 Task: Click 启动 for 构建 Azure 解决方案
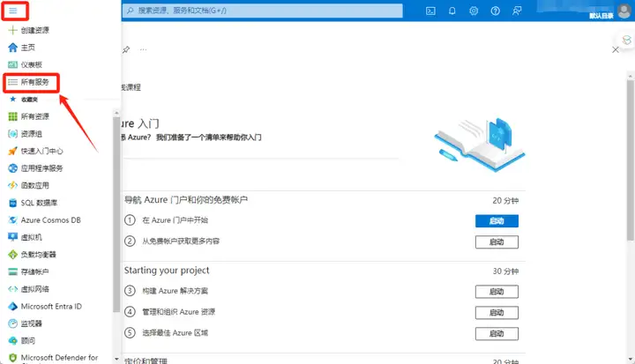coord(497,292)
